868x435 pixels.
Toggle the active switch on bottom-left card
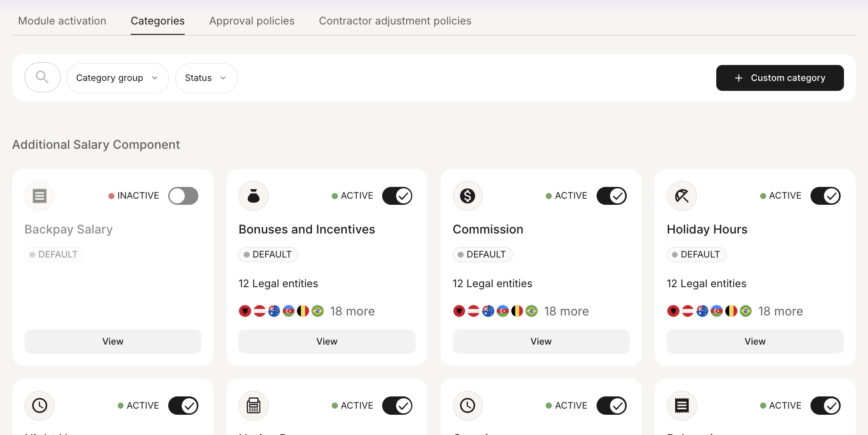[x=183, y=405]
